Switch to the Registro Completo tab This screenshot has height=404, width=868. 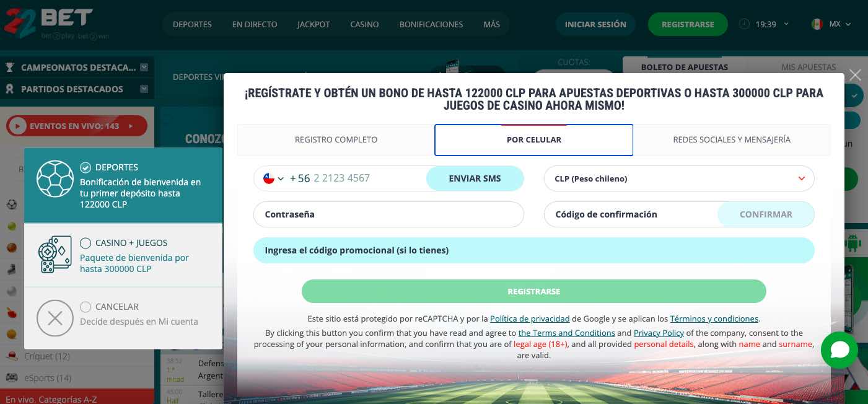click(336, 139)
